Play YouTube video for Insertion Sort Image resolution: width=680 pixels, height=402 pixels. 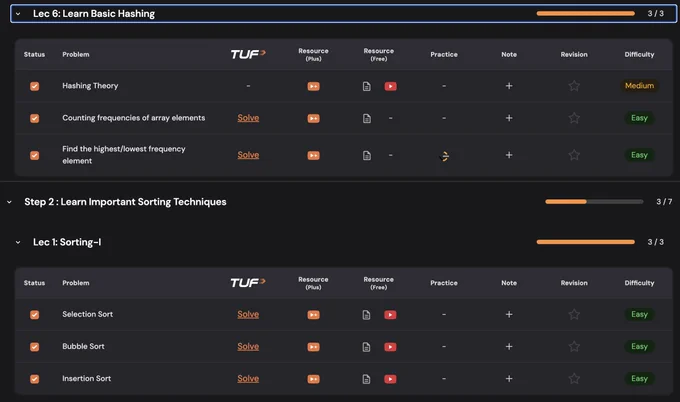pyautogui.click(x=390, y=379)
